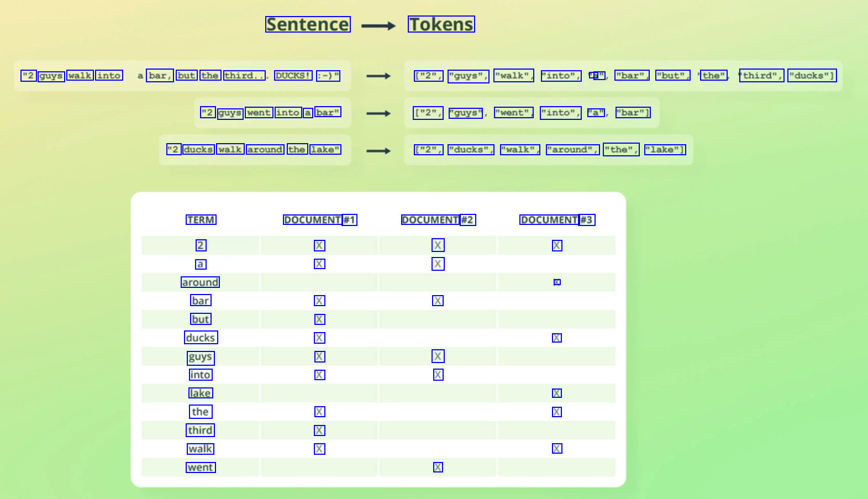Image resolution: width=868 pixels, height=499 pixels.
Task: Select the DOCUMENT #3 column header
Action: [x=557, y=220]
